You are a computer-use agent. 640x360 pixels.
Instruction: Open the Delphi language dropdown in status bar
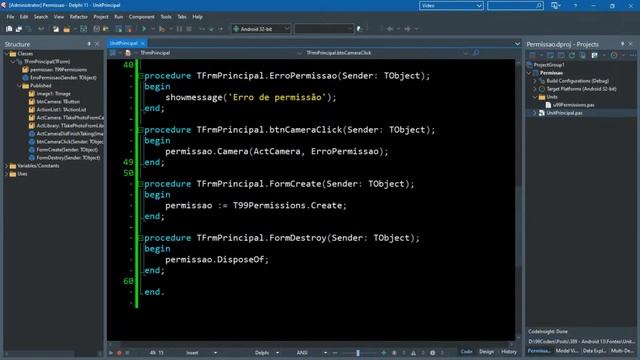(278, 353)
